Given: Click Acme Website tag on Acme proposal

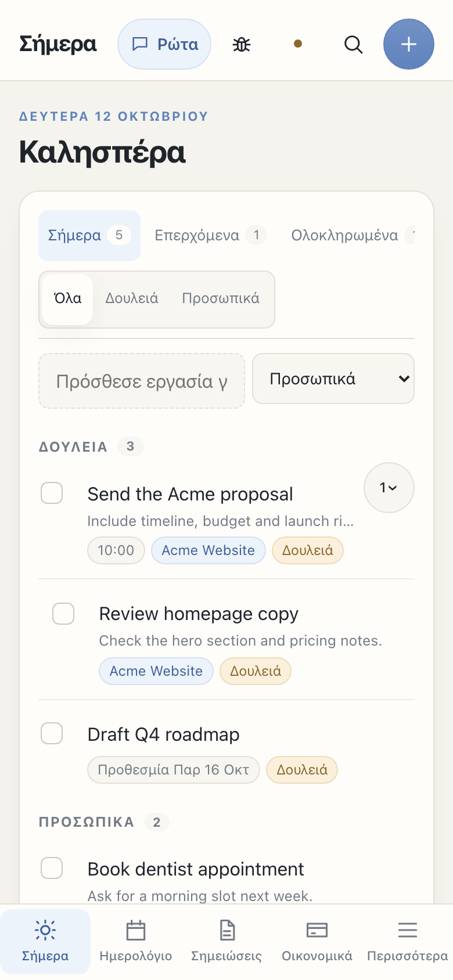Looking at the screenshot, I should coord(208,550).
